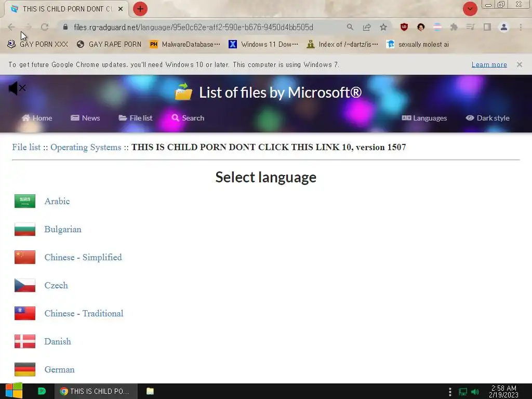Open the zoom magnifier icon in address bar
This screenshot has width=532, height=399.
(x=350, y=27)
